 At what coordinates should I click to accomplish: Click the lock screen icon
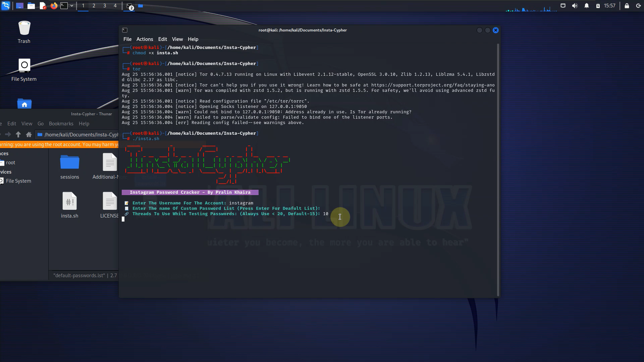coord(627,6)
